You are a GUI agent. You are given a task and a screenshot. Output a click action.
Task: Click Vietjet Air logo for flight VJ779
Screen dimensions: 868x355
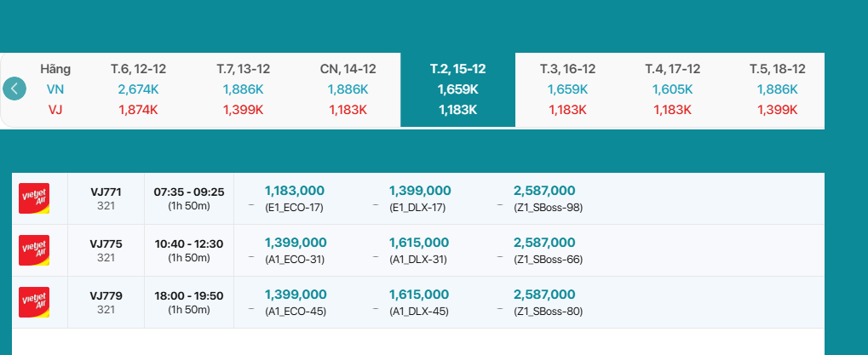click(x=34, y=302)
